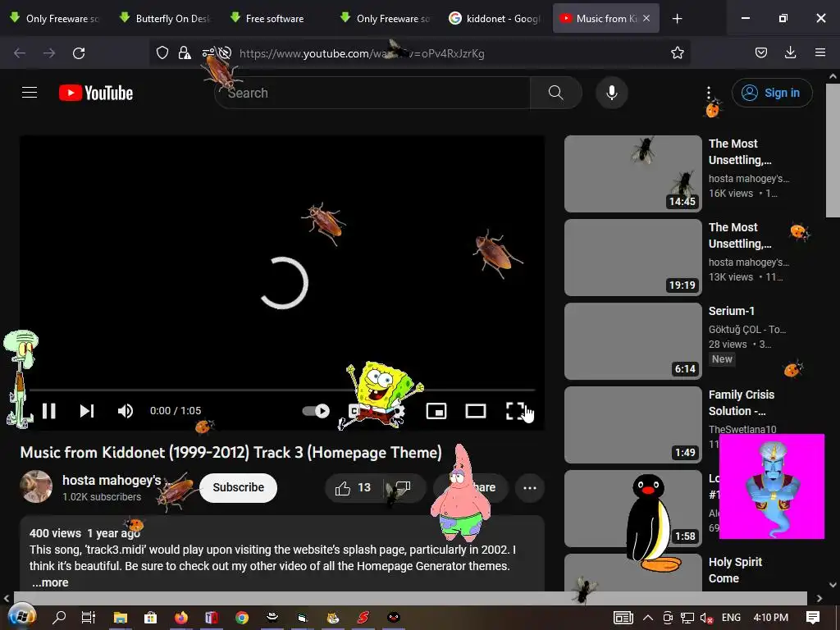This screenshot has height=630, width=840.
Task: Click the horizontal scrollbar track
Action: (410, 598)
